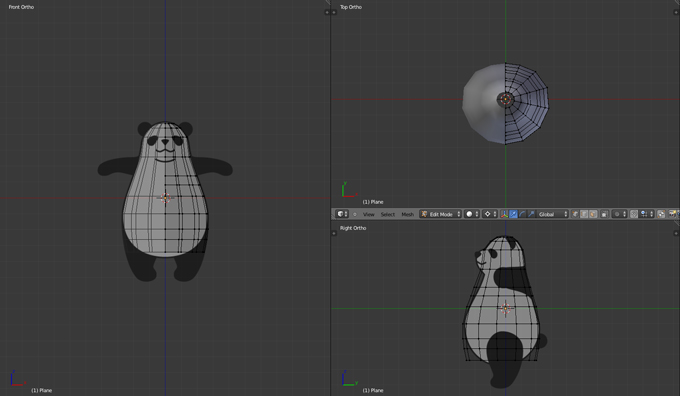Click the 3D cursor in the Front Ortho view

click(x=165, y=198)
